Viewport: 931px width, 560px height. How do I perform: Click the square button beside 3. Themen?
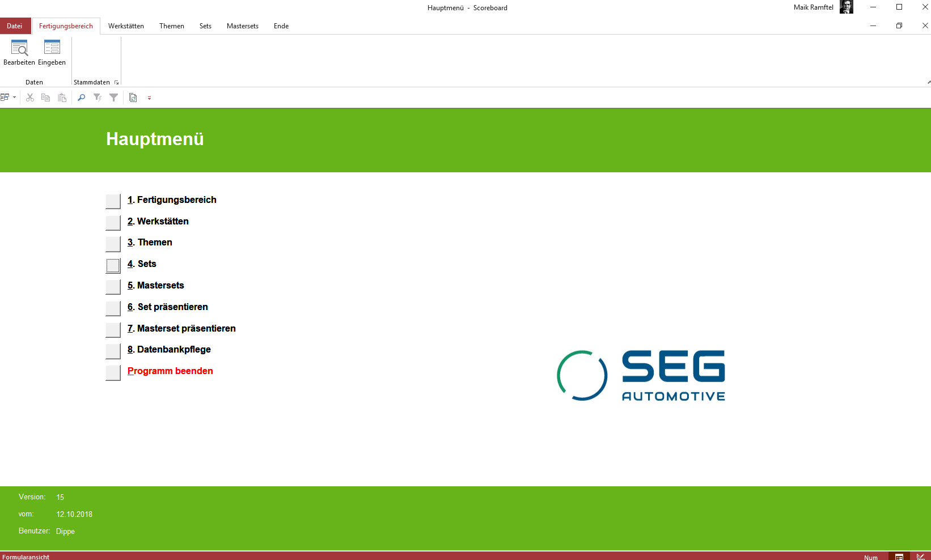[113, 244]
